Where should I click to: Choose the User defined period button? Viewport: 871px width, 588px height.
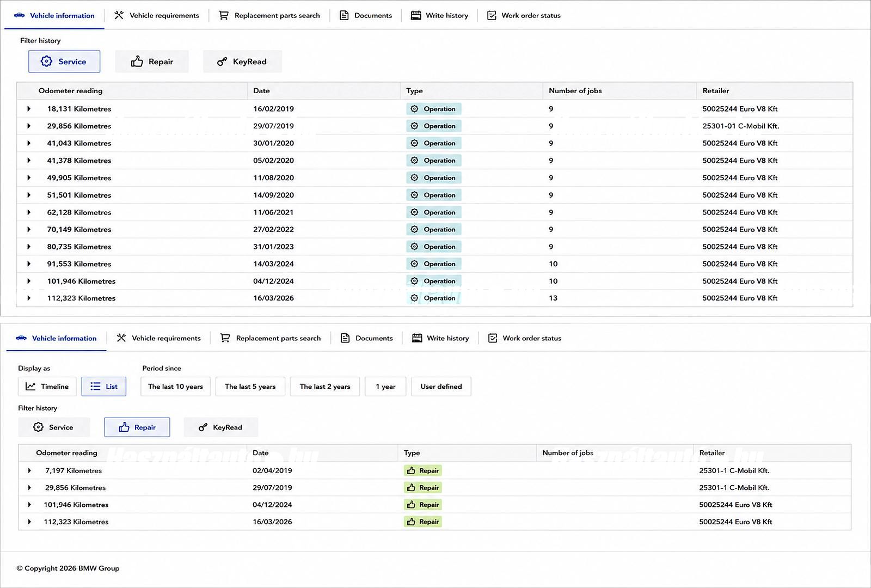[441, 387]
